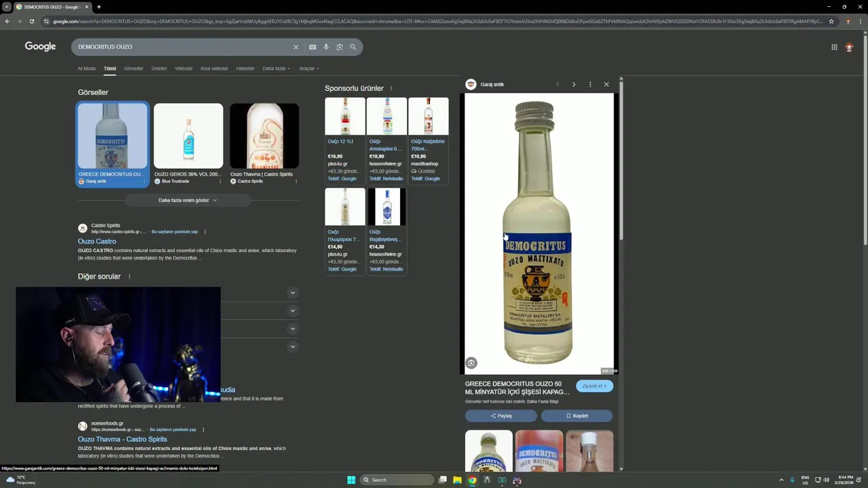Show the previous image in the preview panel

[x=557, y=85]
